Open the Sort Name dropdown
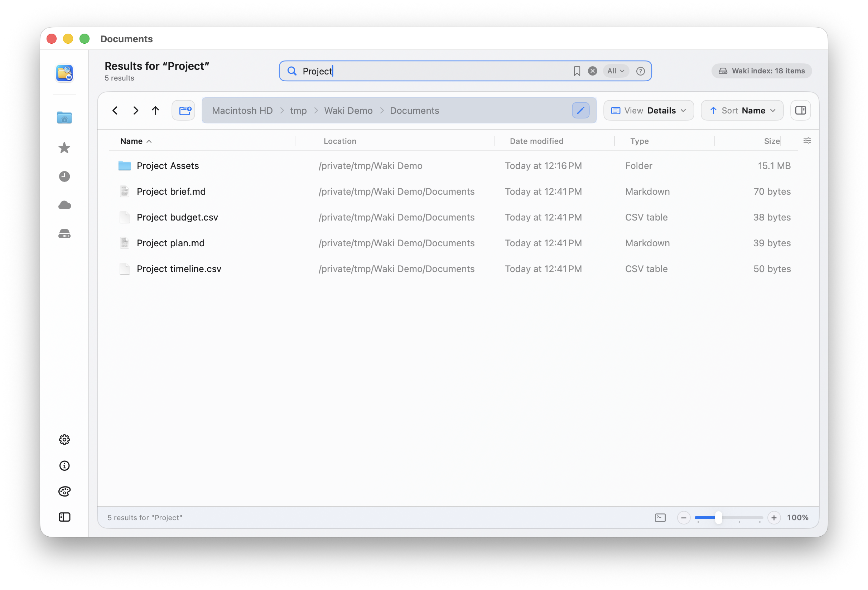The height and width of the screenshot is (590, 868). [x=742, y=111]
